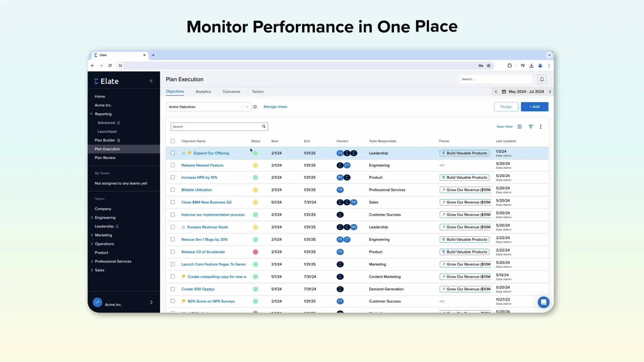The image size is (644, 362).
Task: Check the Reduce Sev 1 Bugs by 20% checkbox
Action: [x=173, y=239]
